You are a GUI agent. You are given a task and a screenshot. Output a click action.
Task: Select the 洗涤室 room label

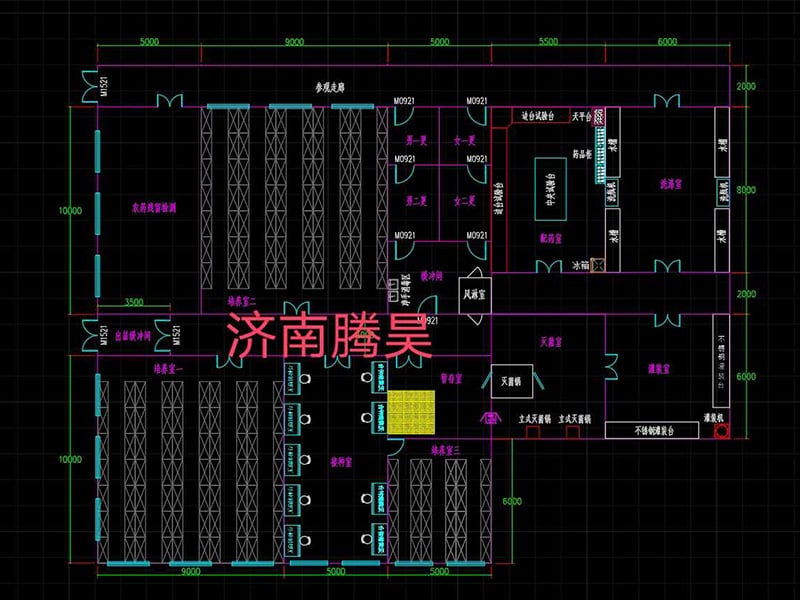pos(670,185)
